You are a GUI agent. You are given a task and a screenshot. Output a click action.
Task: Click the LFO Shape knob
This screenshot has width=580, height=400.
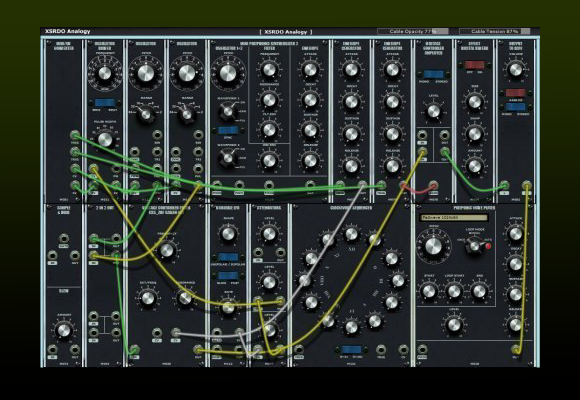[x=228, y=234]
